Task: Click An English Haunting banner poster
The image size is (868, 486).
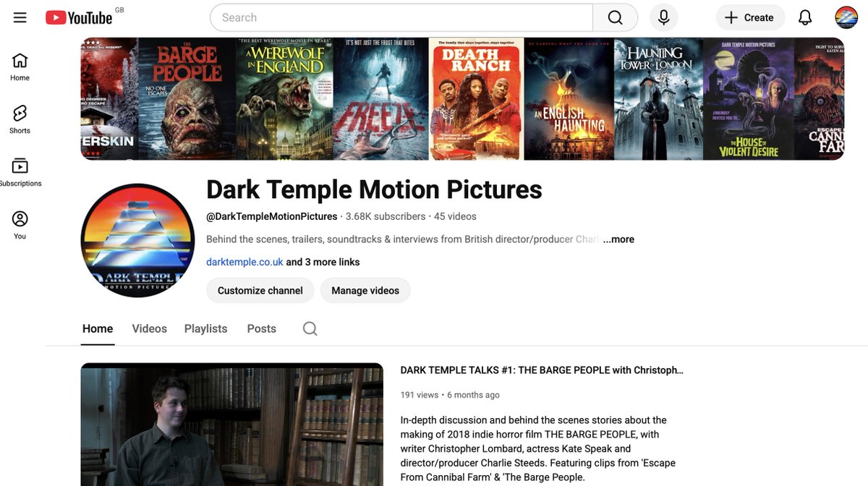Action: click(569, 98)
